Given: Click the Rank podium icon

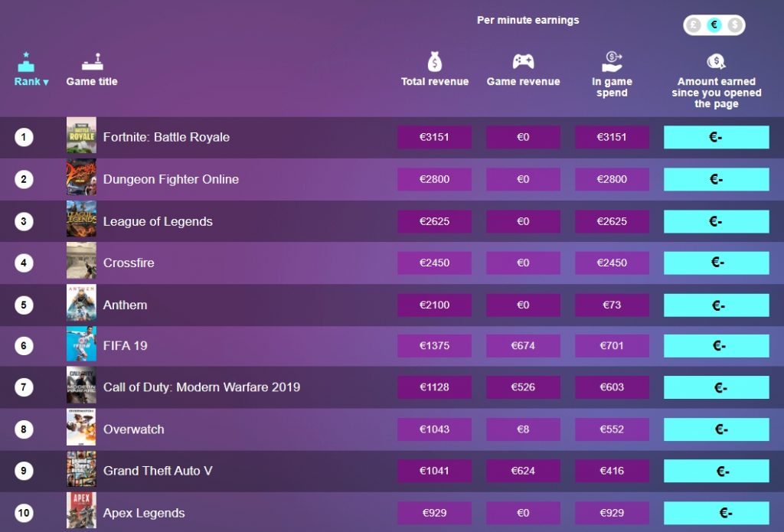Looking at the screenshot, I should tap(26, 62).
